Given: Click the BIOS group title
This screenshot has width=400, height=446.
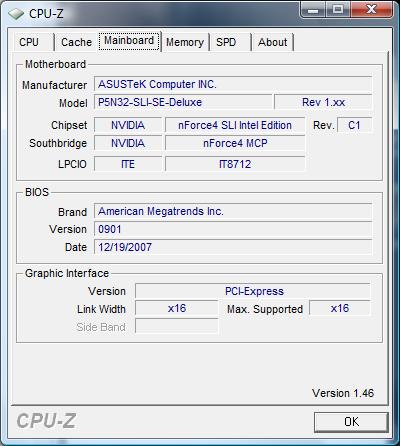Looking at the screenshot, I should point(37,192).
